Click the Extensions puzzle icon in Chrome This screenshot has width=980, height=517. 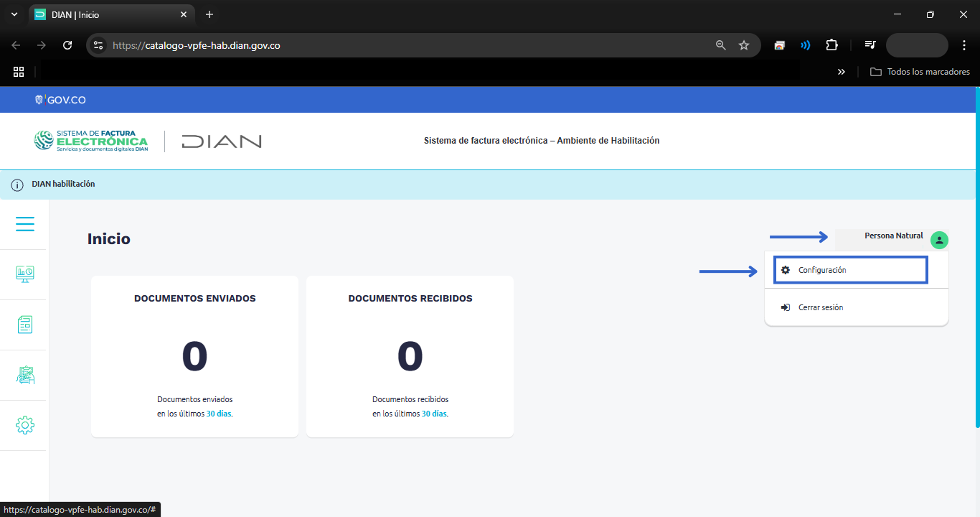coord(831,45)
